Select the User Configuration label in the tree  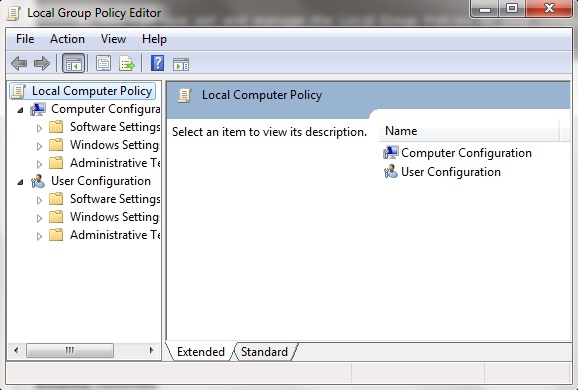coord(101,181)
